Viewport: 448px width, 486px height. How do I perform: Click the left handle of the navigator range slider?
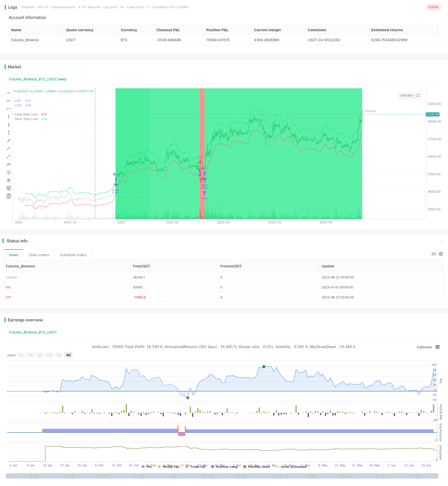7,476
